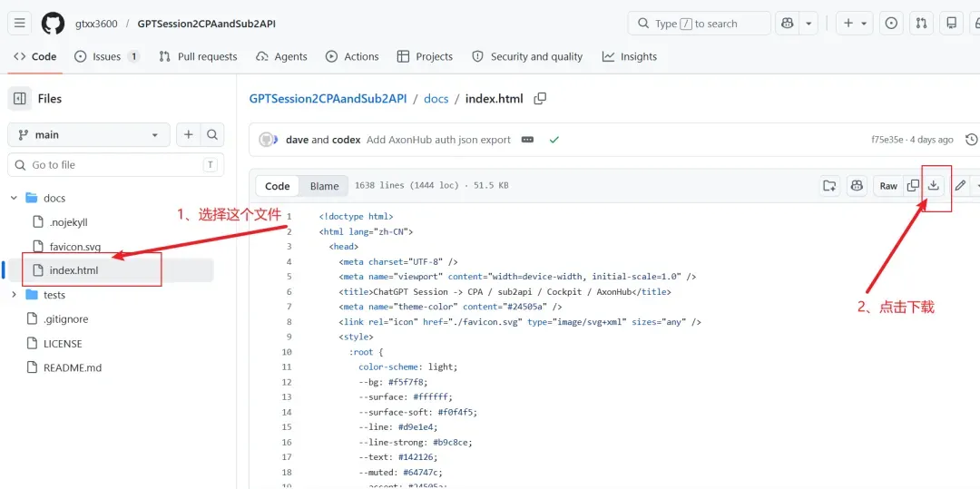Open dave author link
The image size is (980, 489).
click(x=298, y=140)
